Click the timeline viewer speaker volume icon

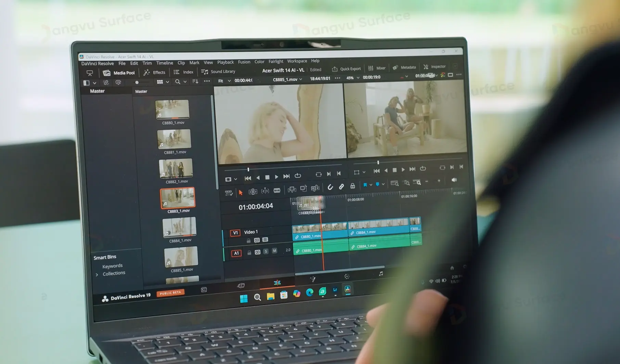click(454, 180)
